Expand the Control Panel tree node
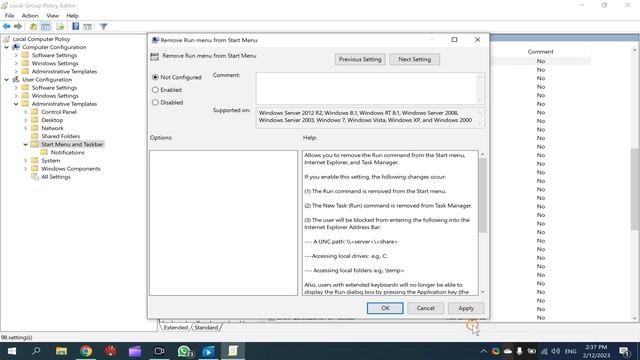 click(26, 112)
